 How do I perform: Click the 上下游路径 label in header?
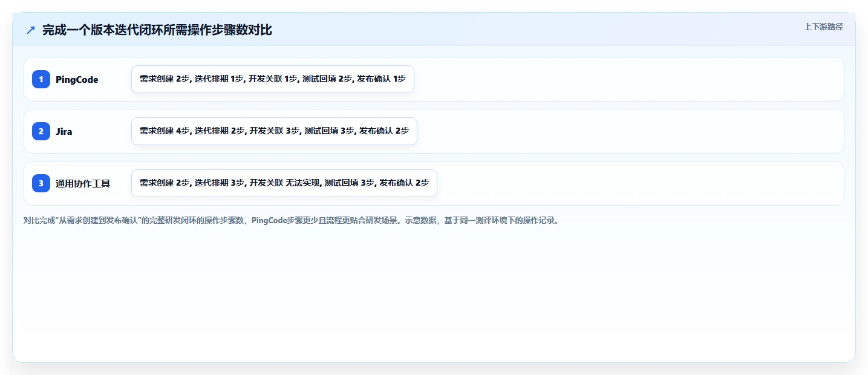pyautogui.click(x=823, y=27)
